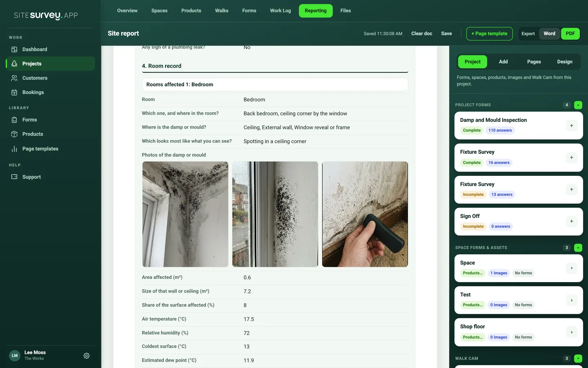Image resolution: width=588 pixels, height=368 pixels.
Task: Click the '1 images' badge on Space
Action: click(499, 273)
